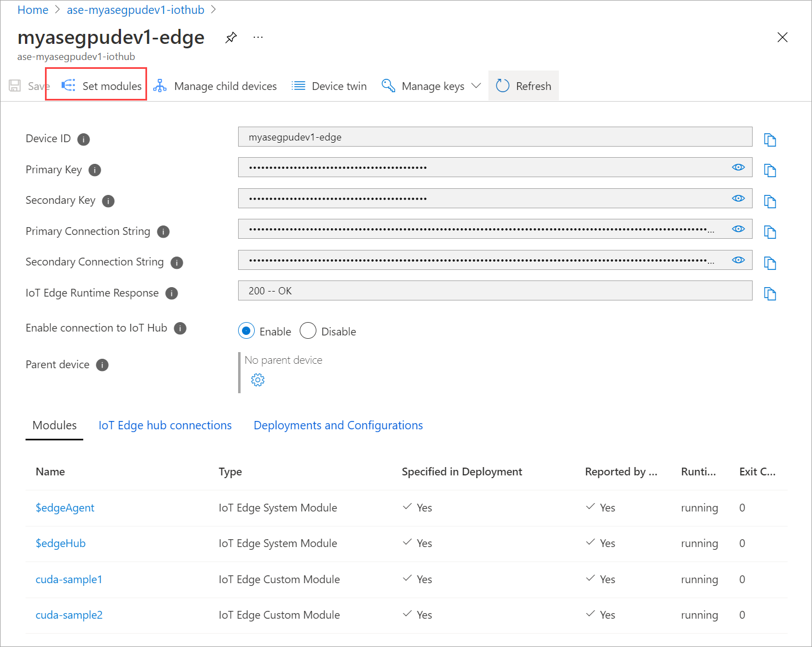
Task: Click Specified in Deployment column header
Action: pos(462,472)
